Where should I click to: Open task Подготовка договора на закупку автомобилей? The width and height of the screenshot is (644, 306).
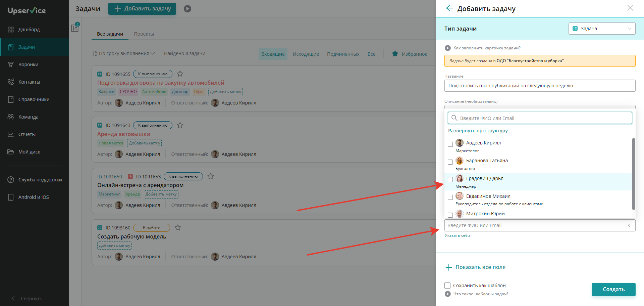tap(161, 83)
